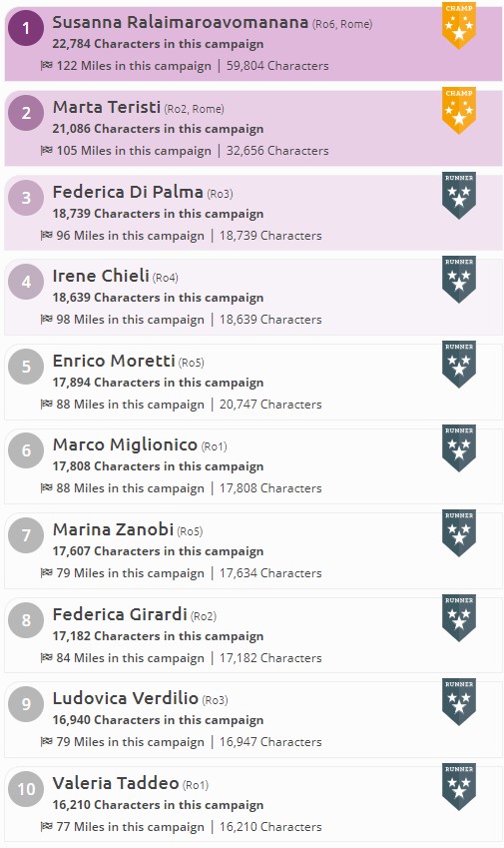Select Irene Chieli's RUNNER badge icon

[459, 279]
